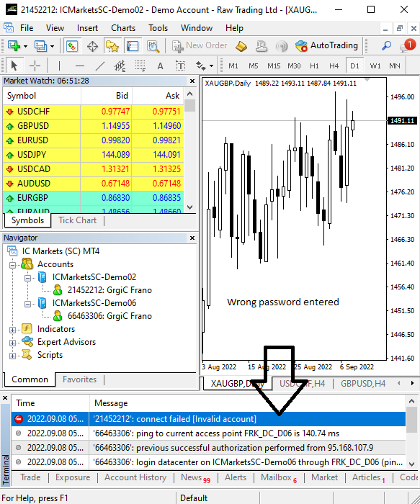420x504 pixels.
Task: Open the New Chart dropdown arrow
Action: coord(25,47)
